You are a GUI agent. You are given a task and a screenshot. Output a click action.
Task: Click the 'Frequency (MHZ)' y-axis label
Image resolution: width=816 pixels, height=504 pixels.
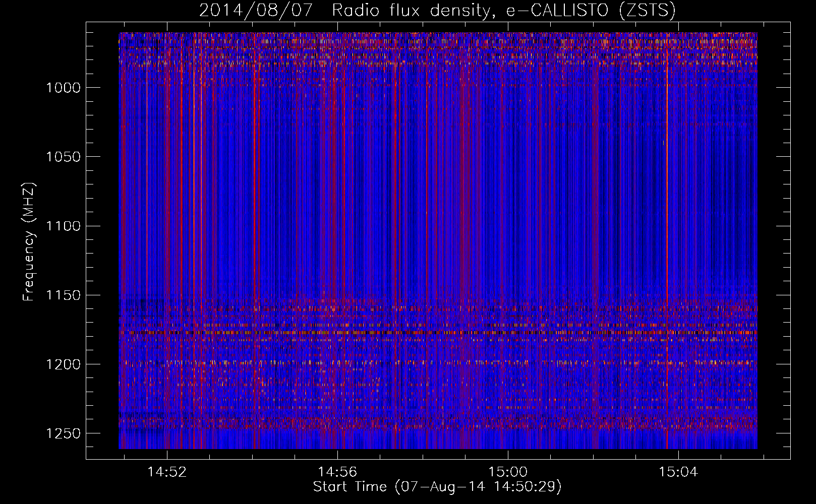[29, 242]
